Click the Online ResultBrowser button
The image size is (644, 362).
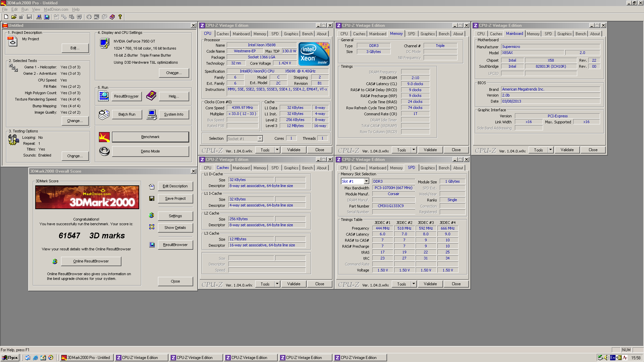(91, 261)
